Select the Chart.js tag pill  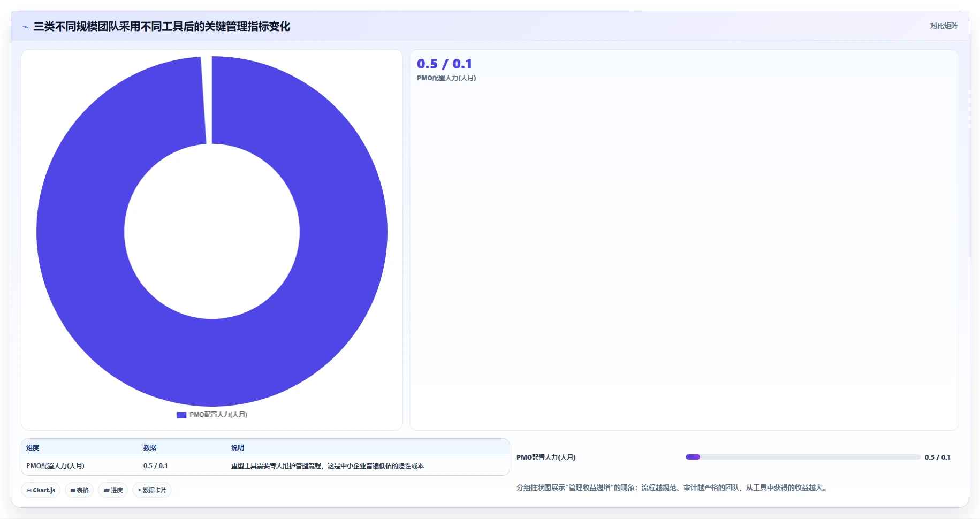click(x=41, y=490)
